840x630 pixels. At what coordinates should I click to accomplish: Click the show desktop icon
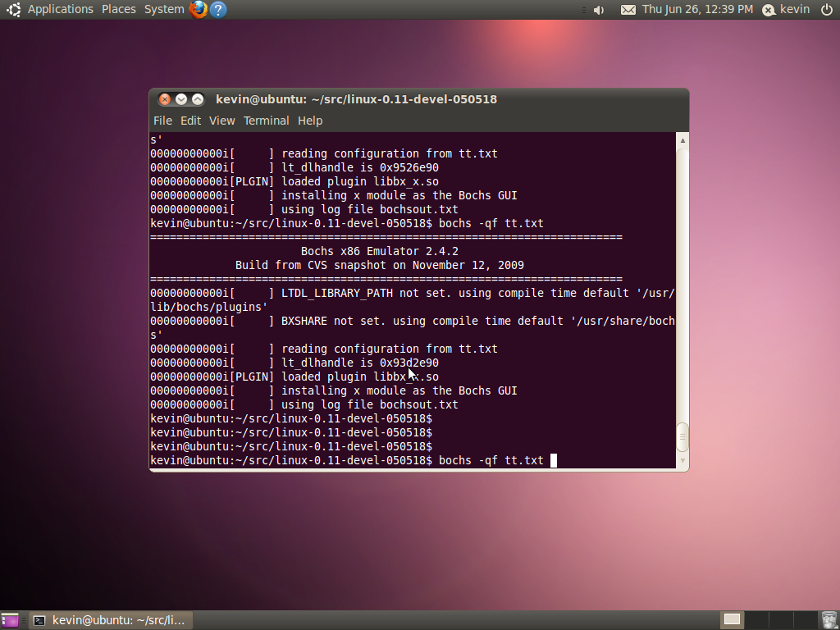tap(10, 620)
